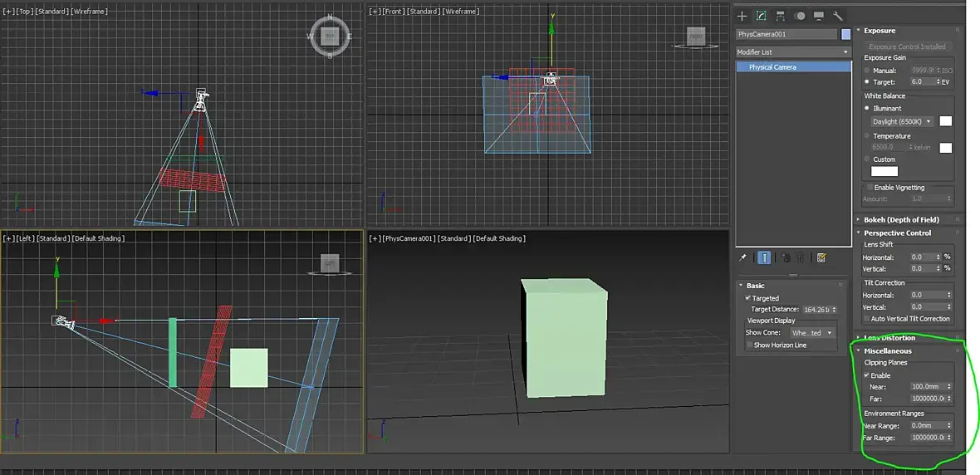Open the Modifier List dropdown

[x=793, y=52]
